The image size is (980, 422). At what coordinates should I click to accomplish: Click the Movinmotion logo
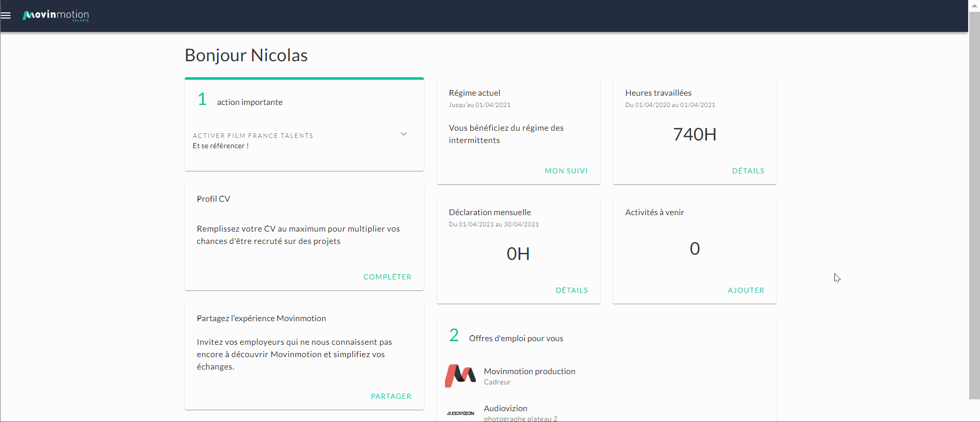56,15
